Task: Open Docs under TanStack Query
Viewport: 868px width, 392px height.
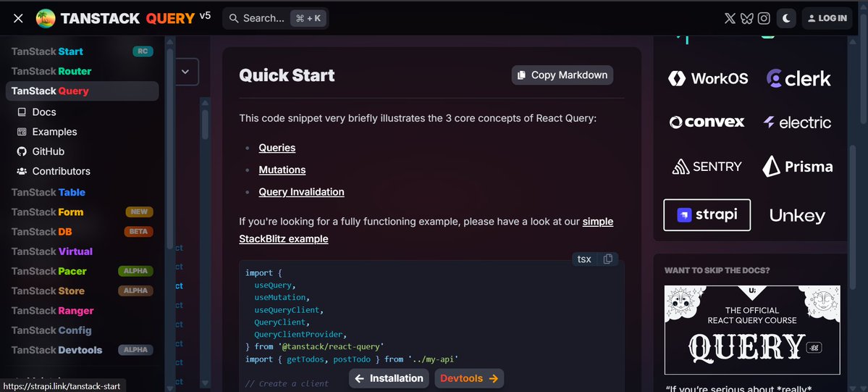Action: click(x=43, y=112)
